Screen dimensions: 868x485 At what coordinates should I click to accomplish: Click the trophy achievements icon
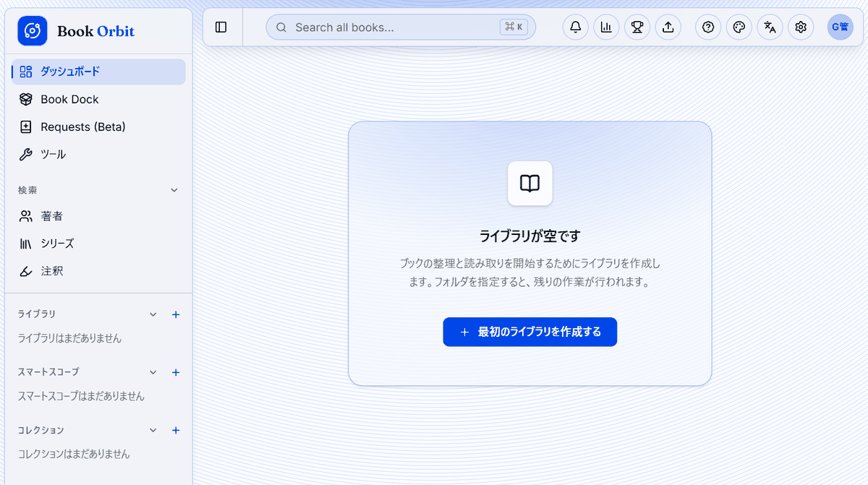637,27
